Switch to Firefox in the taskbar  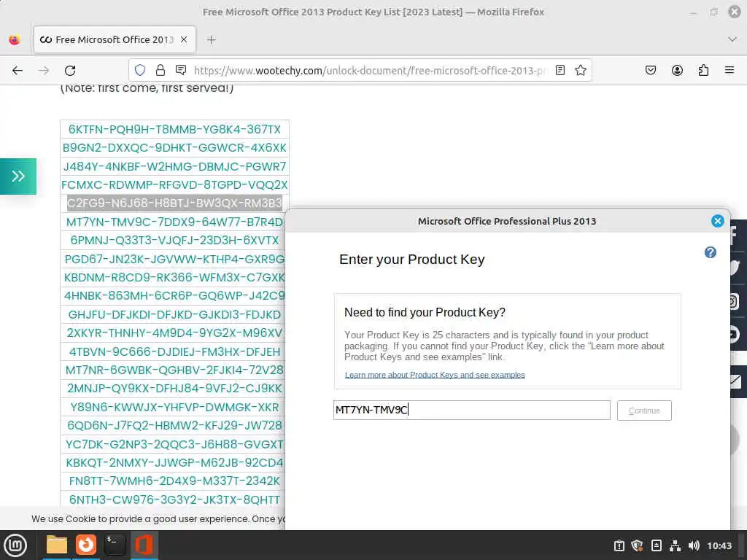[x=86, y=545]
